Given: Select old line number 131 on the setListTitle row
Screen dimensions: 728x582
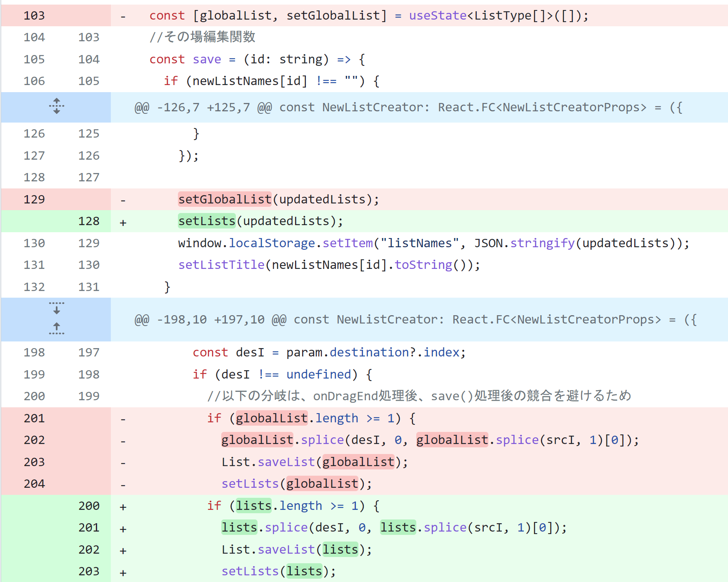Looking at the screenshot, I should point(34,265).
